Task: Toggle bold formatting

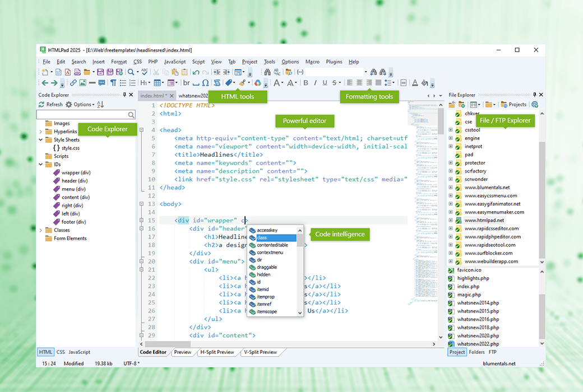Action: 306,83
